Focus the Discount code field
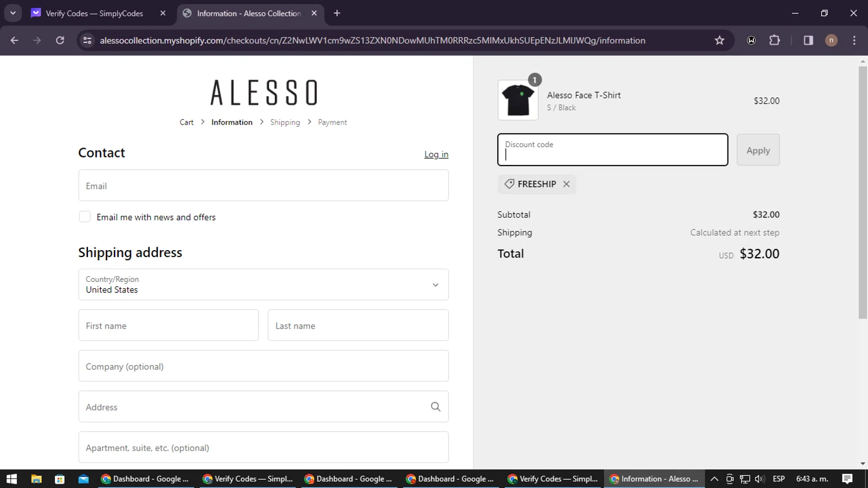This screenshot has height=488, width=868. coord(613,150)
